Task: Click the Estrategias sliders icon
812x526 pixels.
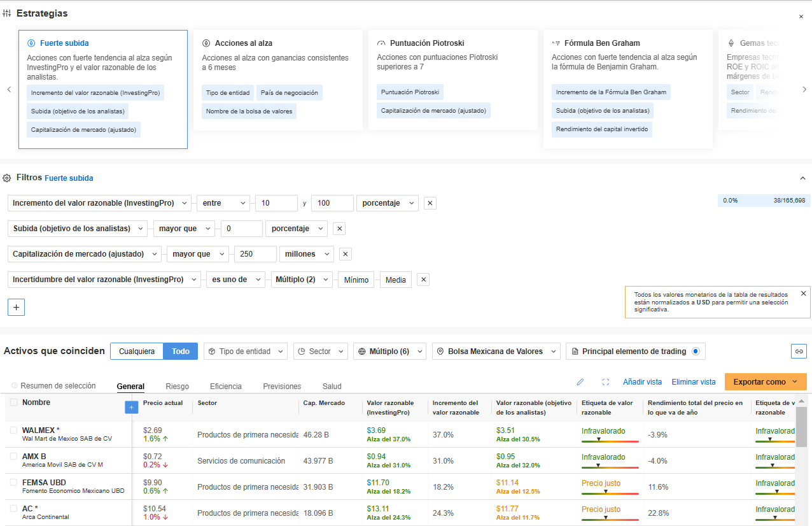Action: coord(7,13)
